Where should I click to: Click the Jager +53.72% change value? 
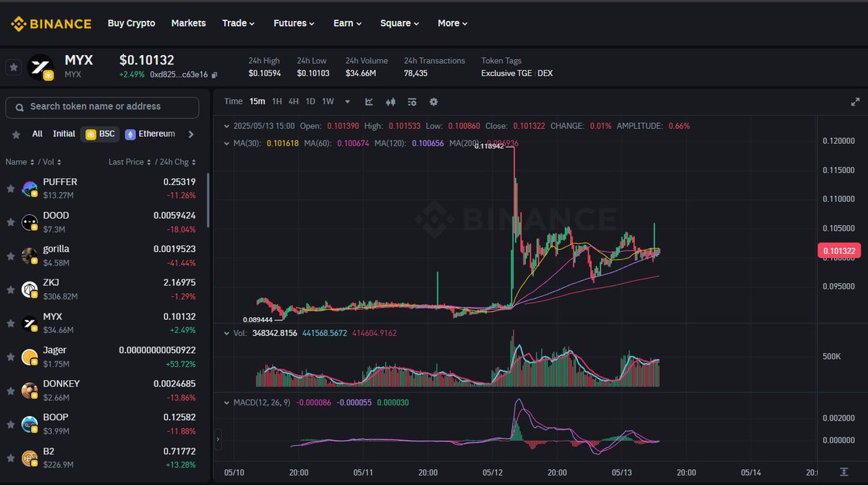(179, 363)
